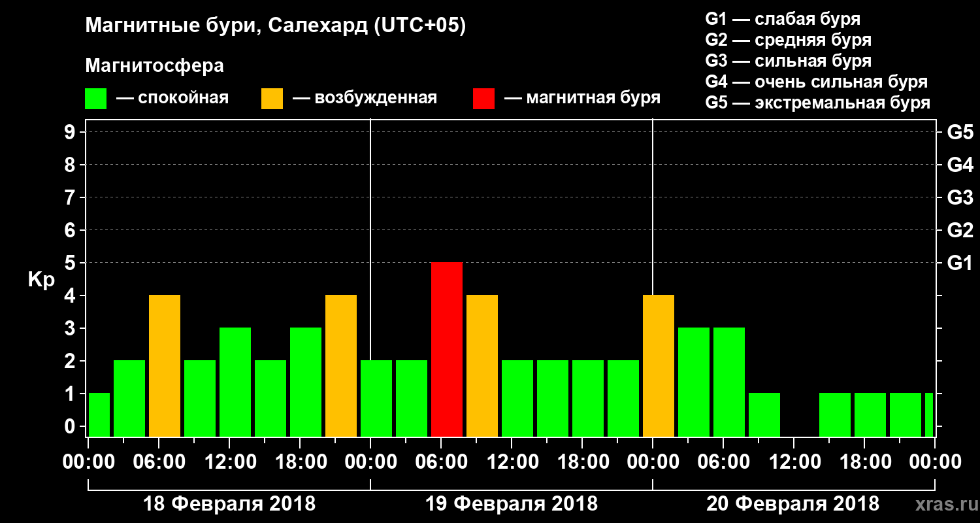Click the 'G3' label on the right axis
This screenshot has width=980, height=523.
point(960,197)
